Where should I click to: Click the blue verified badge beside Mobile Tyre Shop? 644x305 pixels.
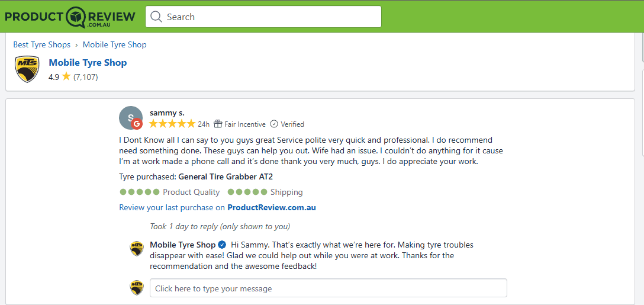(x=222, y=245)
